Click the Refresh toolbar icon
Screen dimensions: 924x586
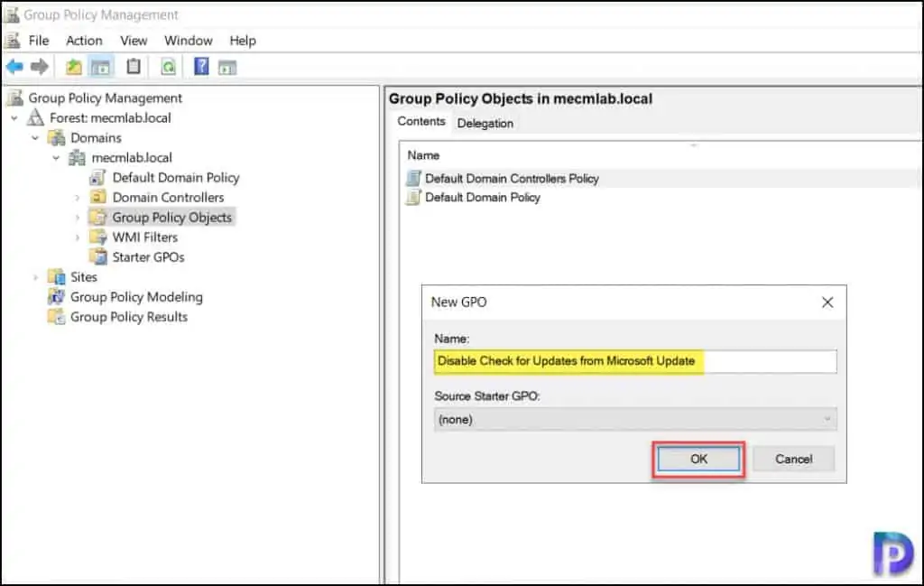pos(169,67)
